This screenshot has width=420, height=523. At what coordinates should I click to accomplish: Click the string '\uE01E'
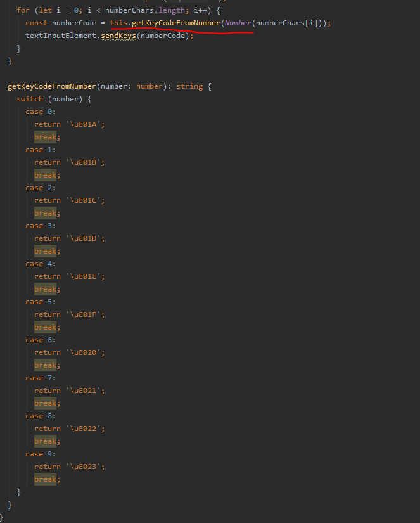(x=84, y=276)
